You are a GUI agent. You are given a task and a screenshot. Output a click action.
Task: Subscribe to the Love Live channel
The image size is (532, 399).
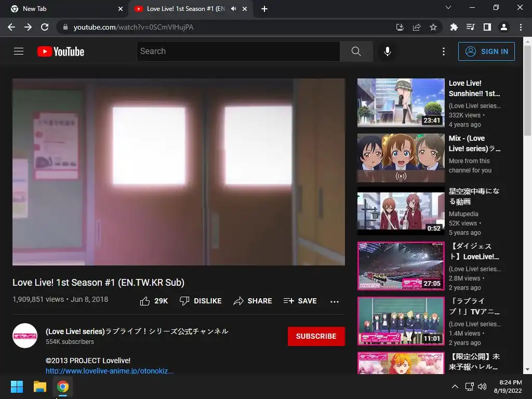tap(316, 336)
